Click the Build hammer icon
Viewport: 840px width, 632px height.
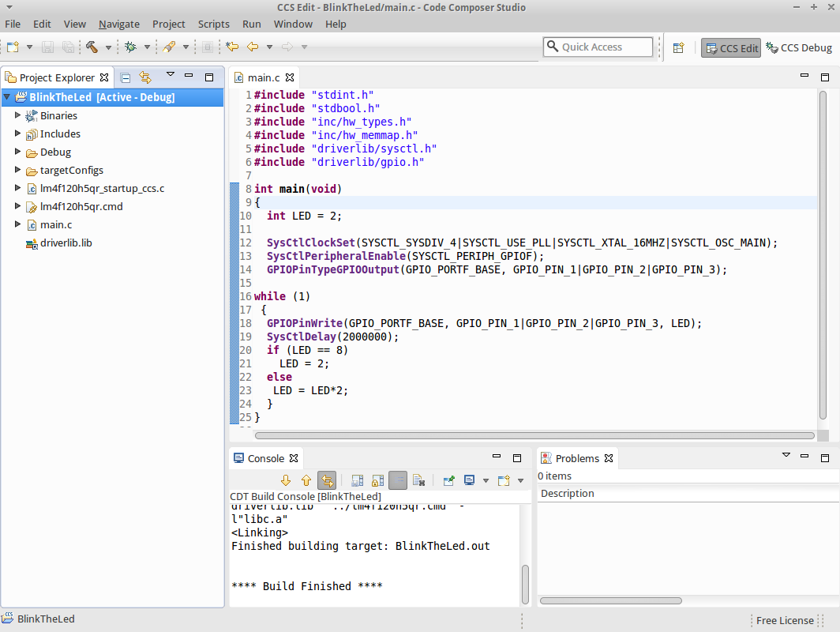click(92, 47)
